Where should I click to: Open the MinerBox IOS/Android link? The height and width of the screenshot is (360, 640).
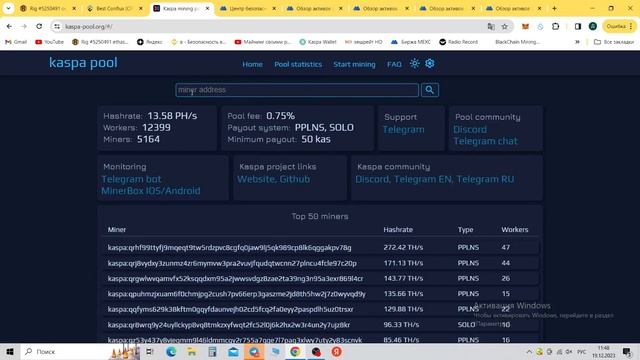click(x=151, y=191)
